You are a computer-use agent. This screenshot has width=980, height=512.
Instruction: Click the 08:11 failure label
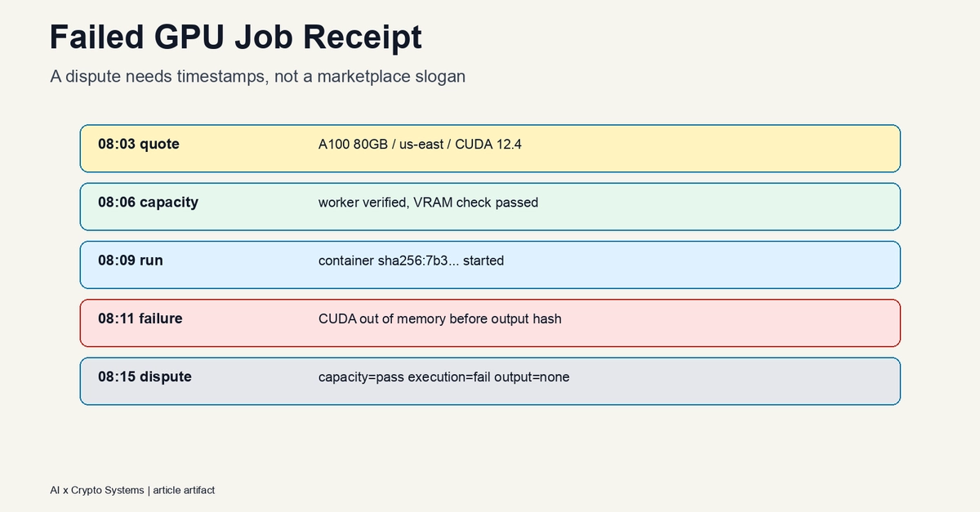click(140, 318)
